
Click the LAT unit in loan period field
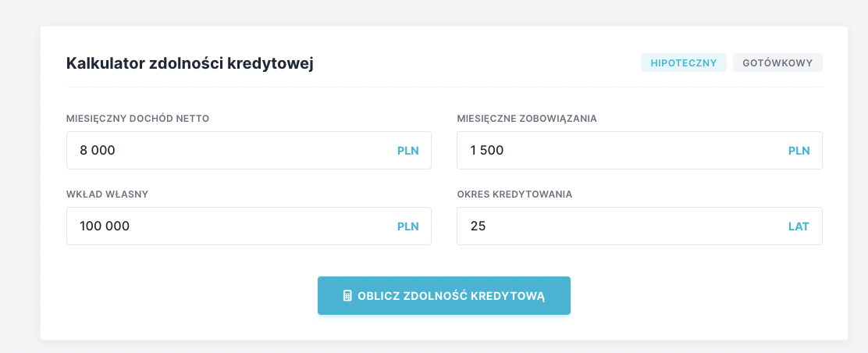point(799,226)
